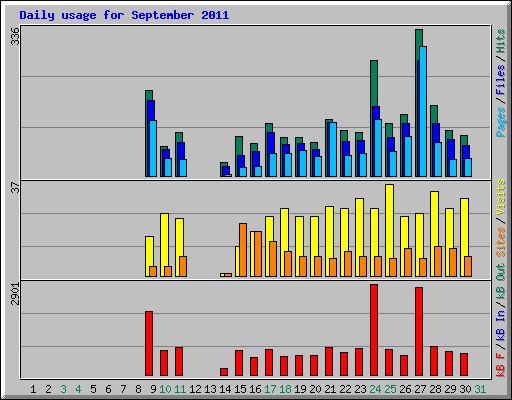Click day label 19 on the axis
512x400 pixels.
[300, 389]
